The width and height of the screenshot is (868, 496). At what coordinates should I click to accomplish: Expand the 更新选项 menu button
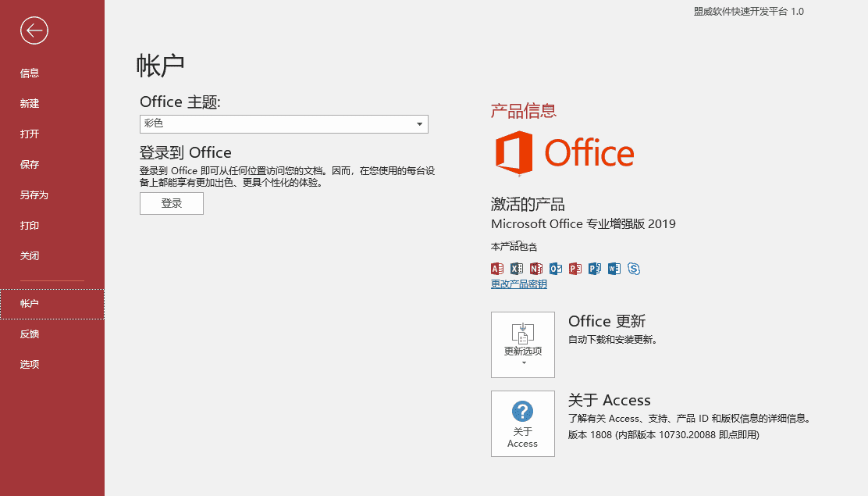[x=523, y=344]
